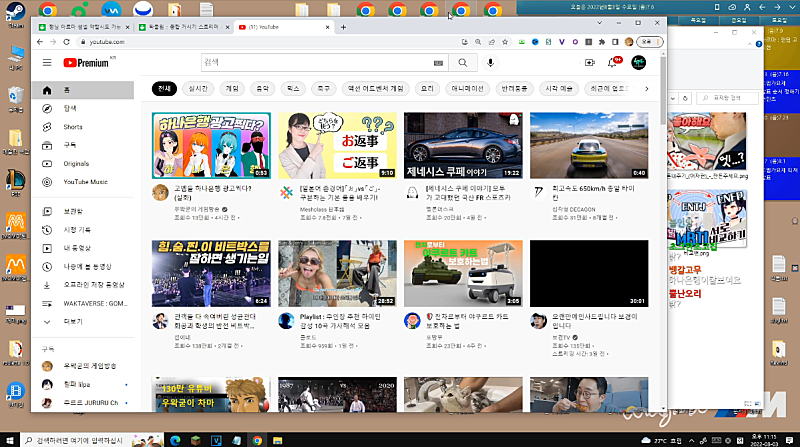Open the create video camera icon
Image resolution: width=800 pixels, height=447 pixels.
click(x=589, y=63)
